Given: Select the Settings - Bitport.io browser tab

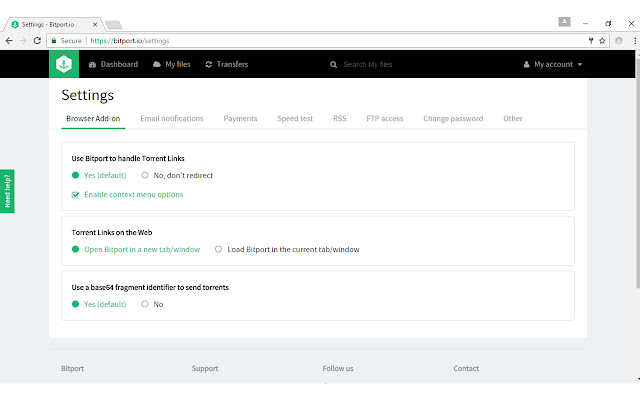Looking at the screenshot, I should (x=52, y=24).
